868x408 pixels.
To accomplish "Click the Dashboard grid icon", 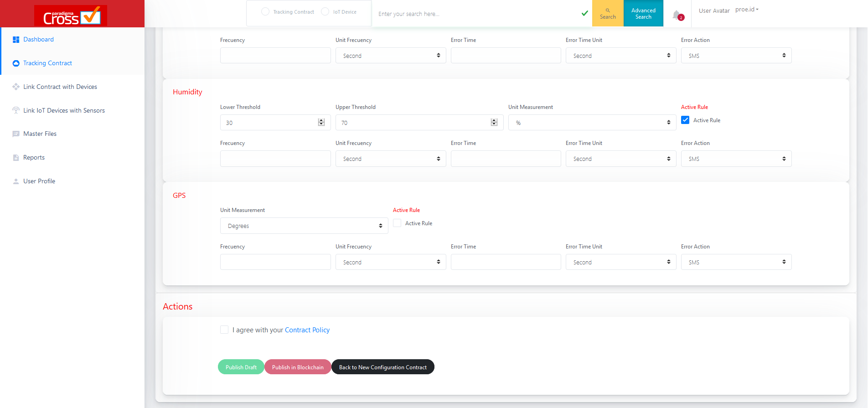I will (16, 40).
